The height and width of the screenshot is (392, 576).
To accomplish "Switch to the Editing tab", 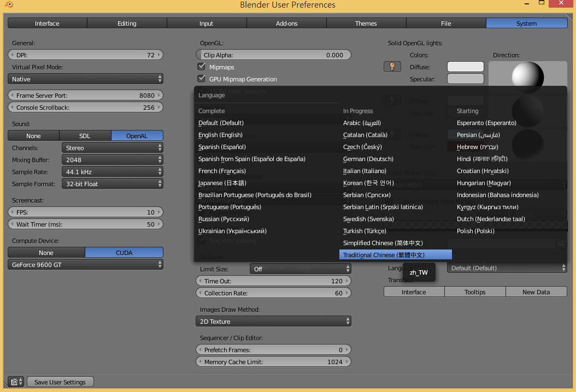I will [127, 23].
